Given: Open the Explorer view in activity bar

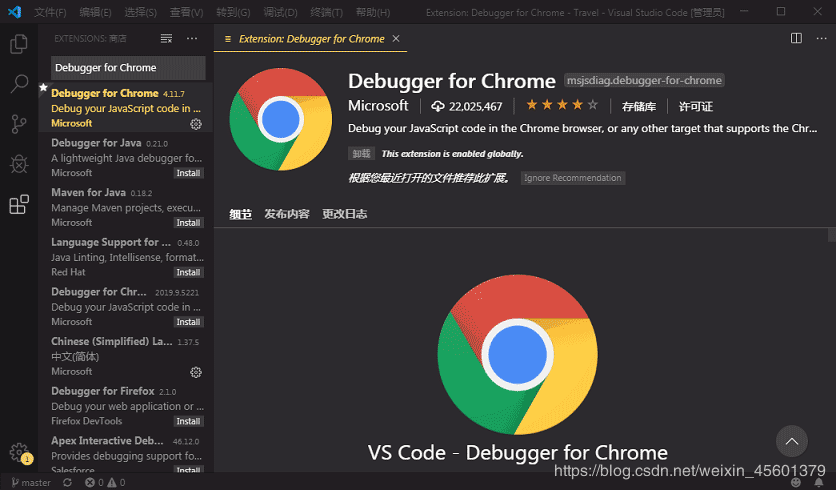Looking at the screenshot, I should coord(18,44).
